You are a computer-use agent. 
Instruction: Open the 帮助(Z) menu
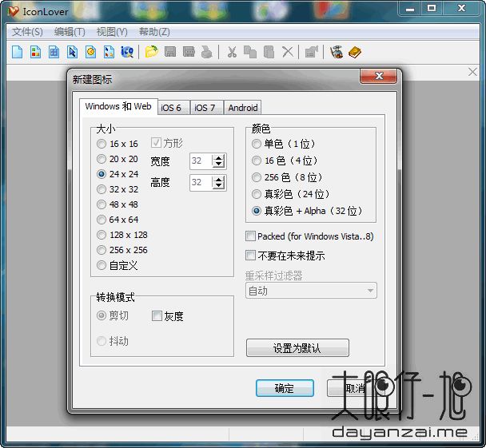coord(154,32)
